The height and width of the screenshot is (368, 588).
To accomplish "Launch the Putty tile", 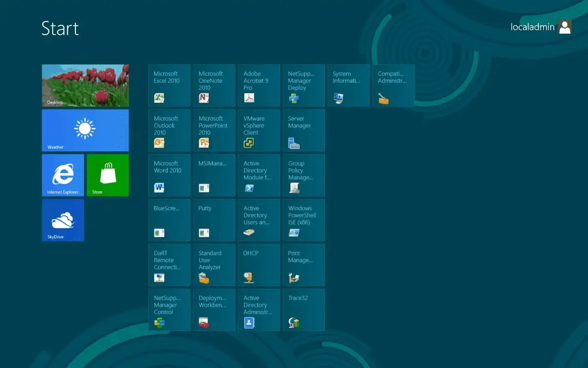I will (214, 220).
